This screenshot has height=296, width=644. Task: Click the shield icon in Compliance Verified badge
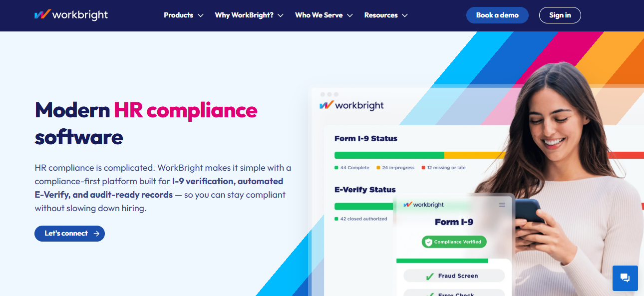427,242
